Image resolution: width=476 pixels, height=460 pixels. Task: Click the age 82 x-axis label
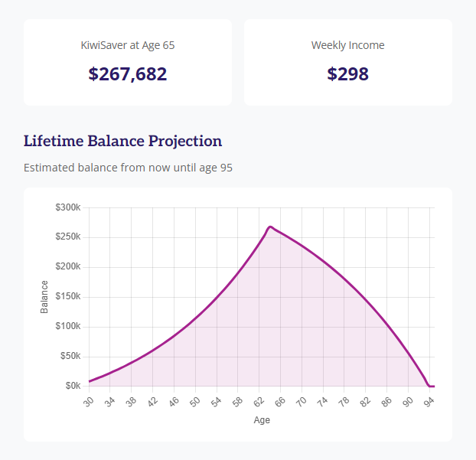point(365,400)
